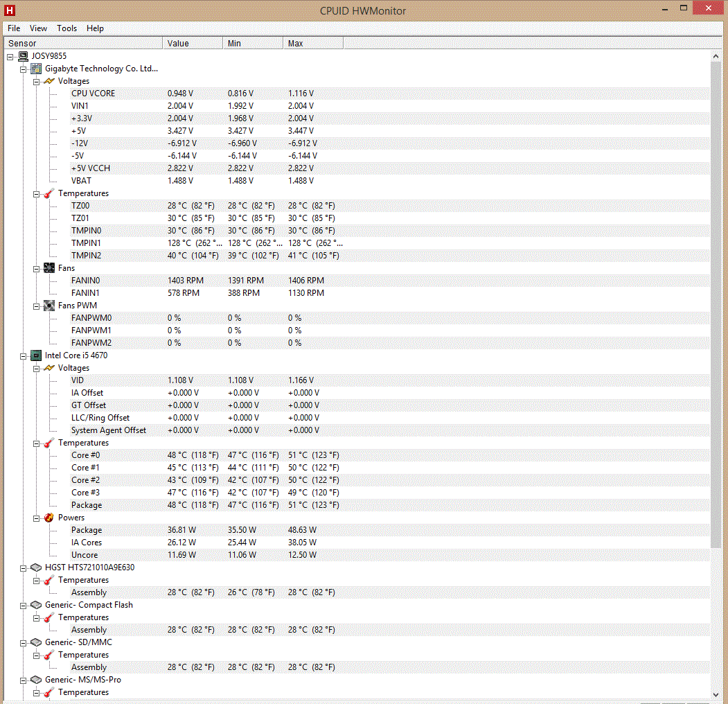Click the Value column header
This screenshot has width=728, height=704.
pos(193,43)
